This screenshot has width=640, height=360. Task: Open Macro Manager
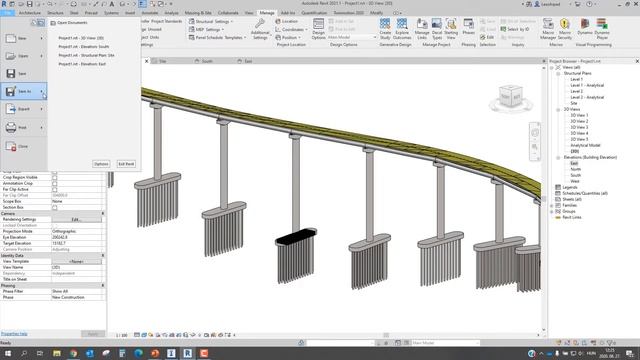(x=548, y=28)
